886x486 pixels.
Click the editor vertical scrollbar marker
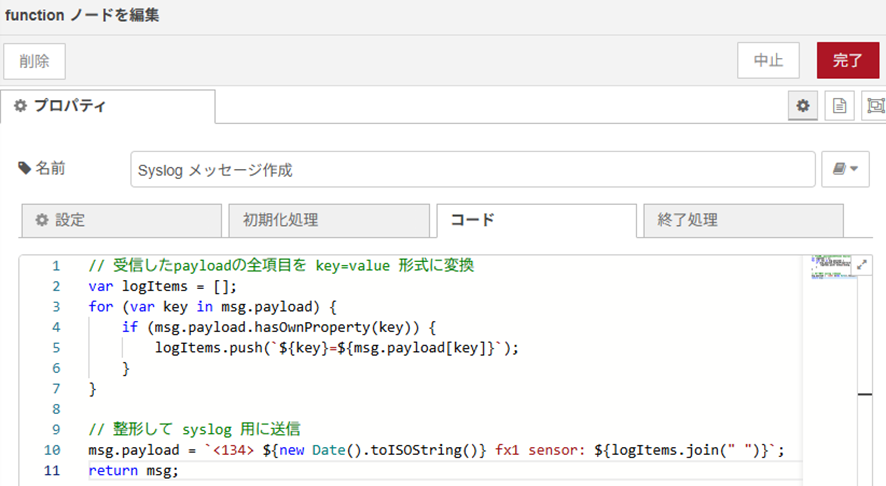point(865,394)
